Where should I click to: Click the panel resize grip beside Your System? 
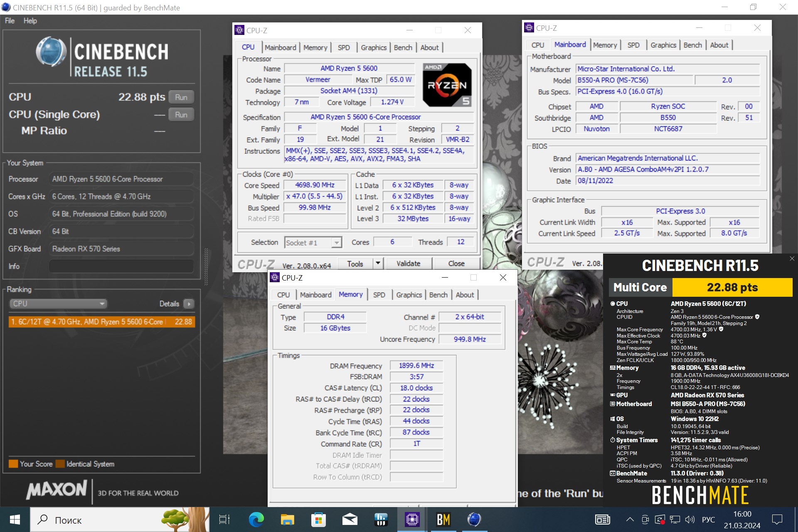tap(206, 266)
